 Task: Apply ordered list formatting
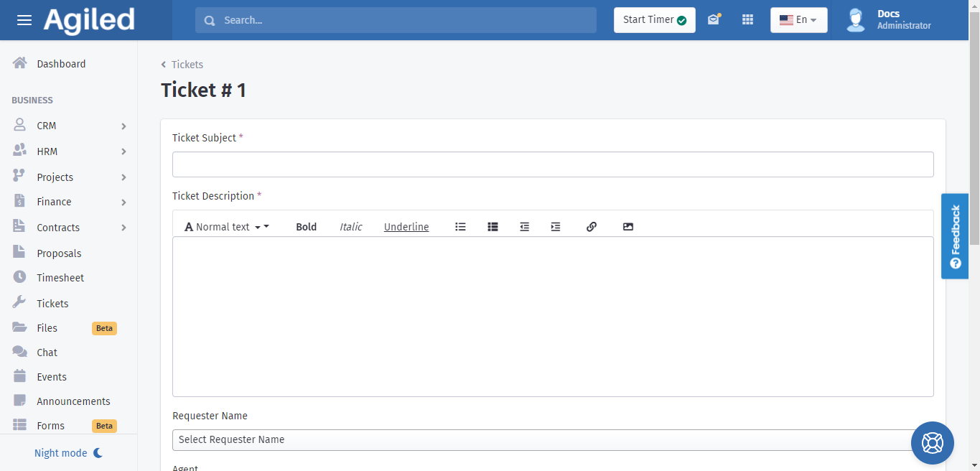493,227
